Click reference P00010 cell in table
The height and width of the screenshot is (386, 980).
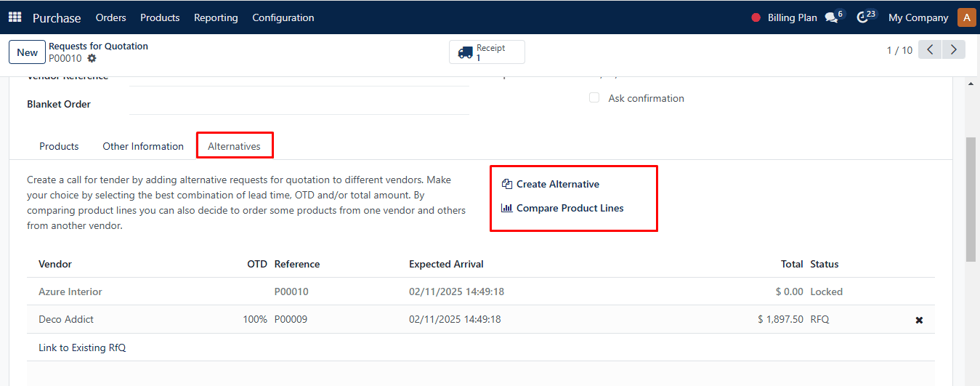pyautogui.click(x=291, y=291)
